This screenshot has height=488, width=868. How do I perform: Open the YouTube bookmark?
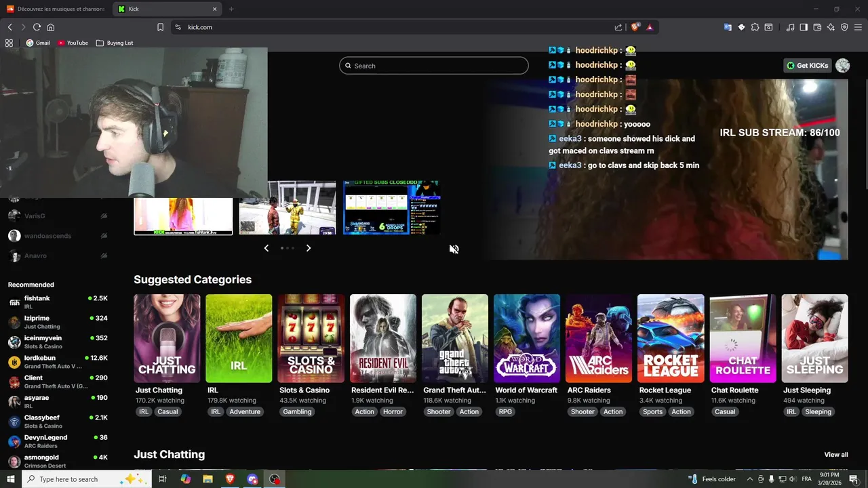73,43
